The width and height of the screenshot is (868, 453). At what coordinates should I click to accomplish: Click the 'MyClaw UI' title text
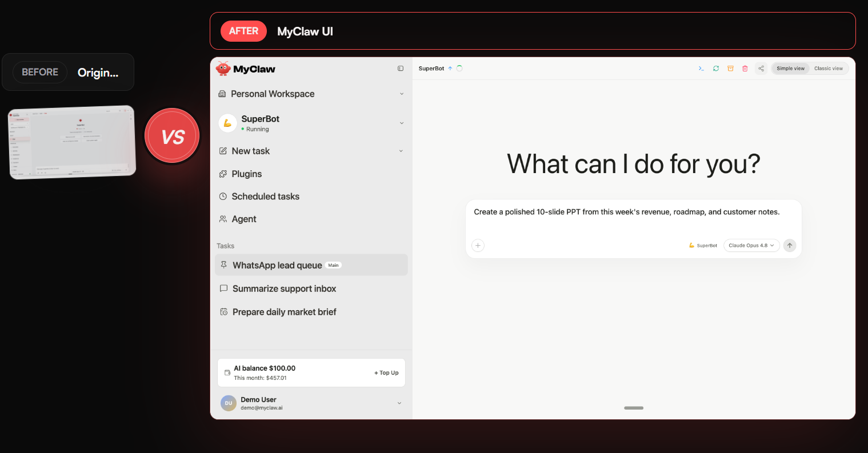pos(305,31)
